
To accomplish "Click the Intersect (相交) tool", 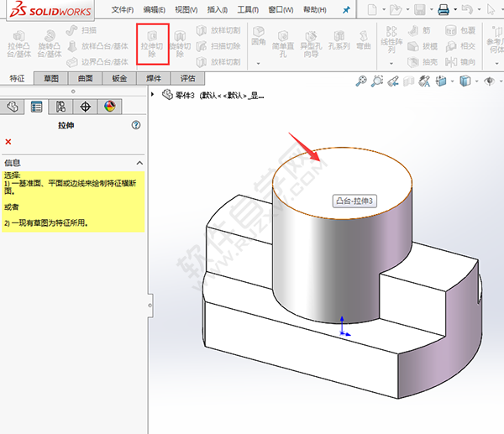I will click(460, 46).
